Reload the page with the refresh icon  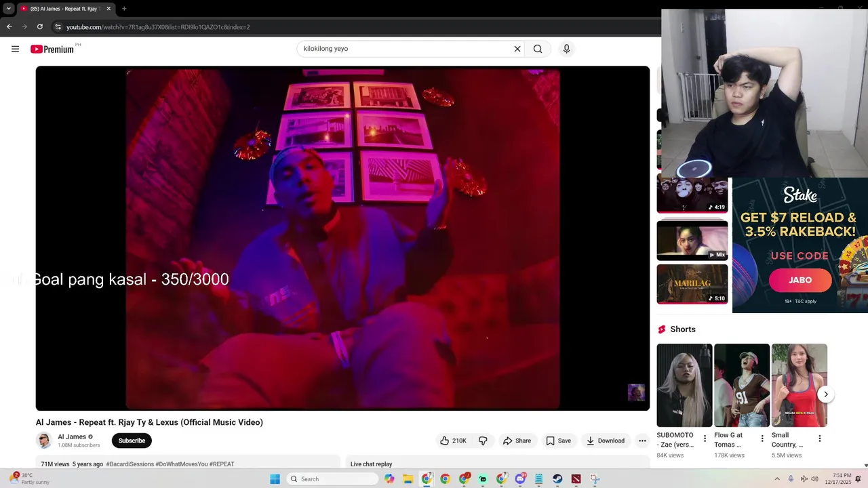[x=40, y=26]
